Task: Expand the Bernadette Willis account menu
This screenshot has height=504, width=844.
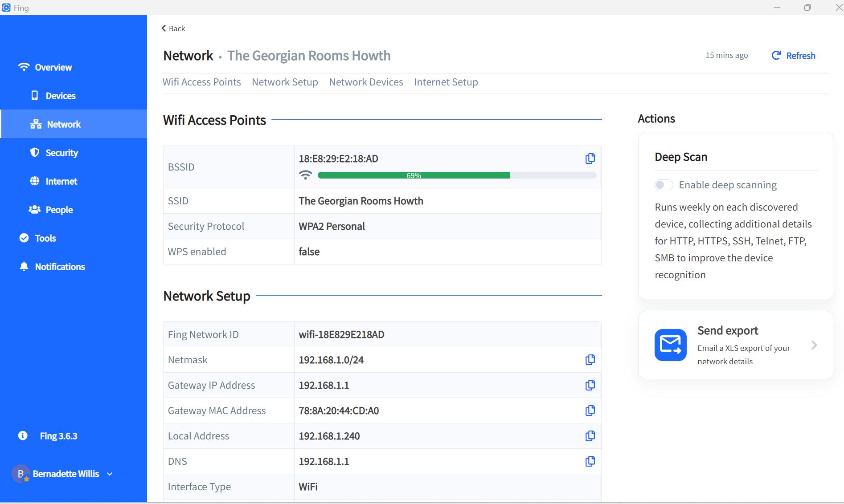Action: coord(110,474)
